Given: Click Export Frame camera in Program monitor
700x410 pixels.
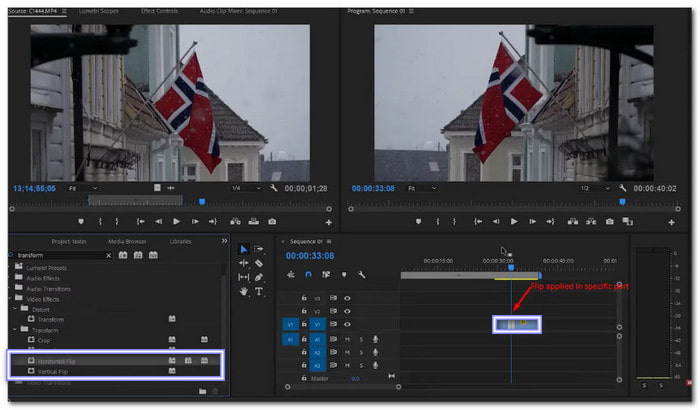Looking at the screenshot, I should pyautogui.click(x=608, y=221).
